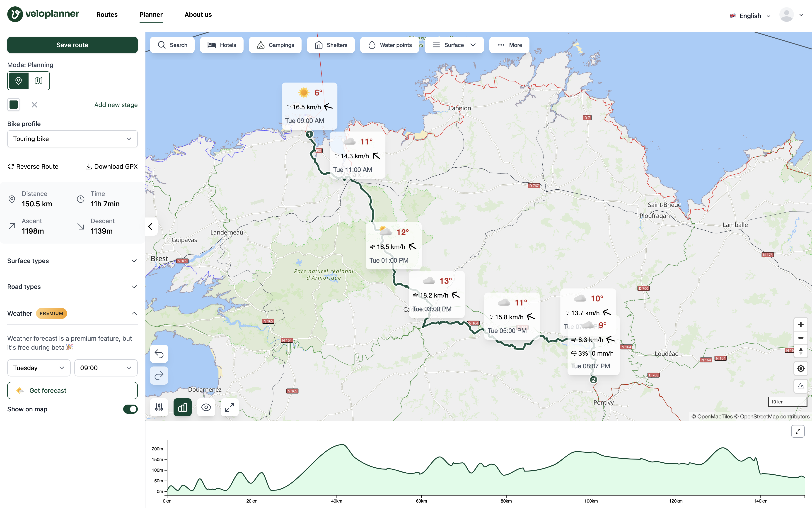
Task: Collapse the Weather section
Action: click(72, 313)
